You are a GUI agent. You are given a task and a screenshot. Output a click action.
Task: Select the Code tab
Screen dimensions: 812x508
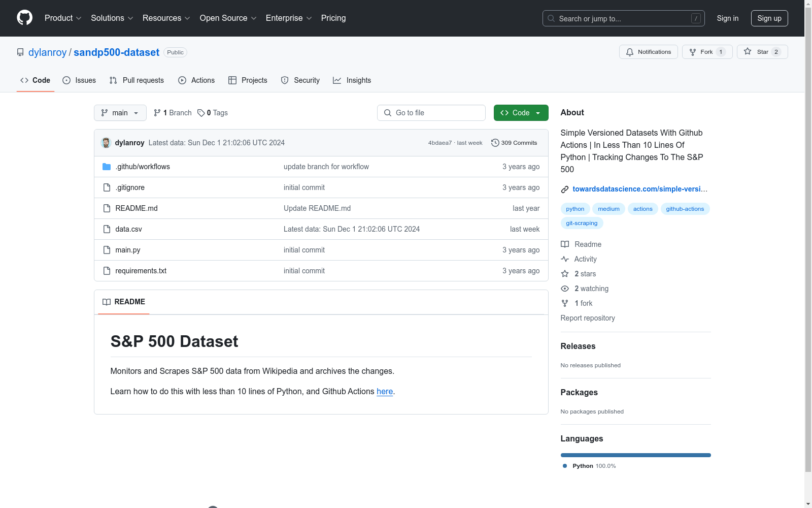pyautogui.click(x=36, y=80)
